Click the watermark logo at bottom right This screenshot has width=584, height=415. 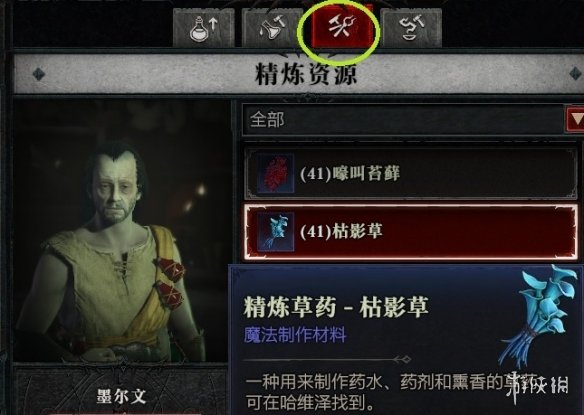click(x=539, y=385)
